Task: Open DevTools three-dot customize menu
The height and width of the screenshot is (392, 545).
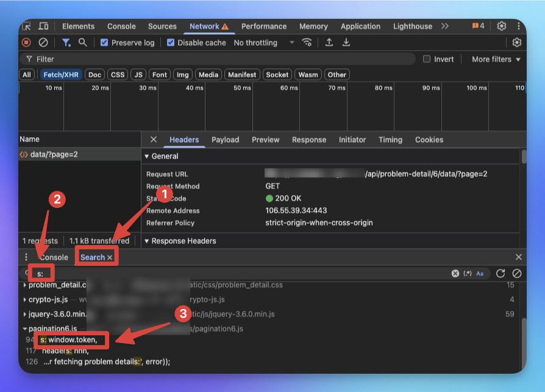Action: click(x=518, y=26)
